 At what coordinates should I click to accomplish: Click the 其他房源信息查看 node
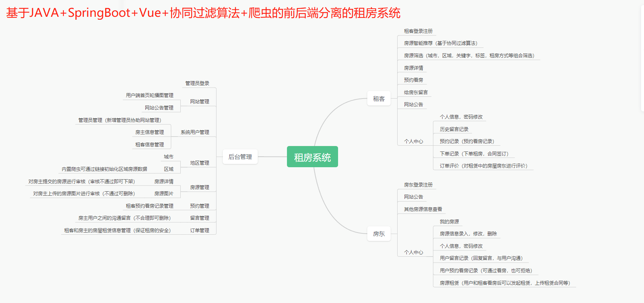point(423,210)
